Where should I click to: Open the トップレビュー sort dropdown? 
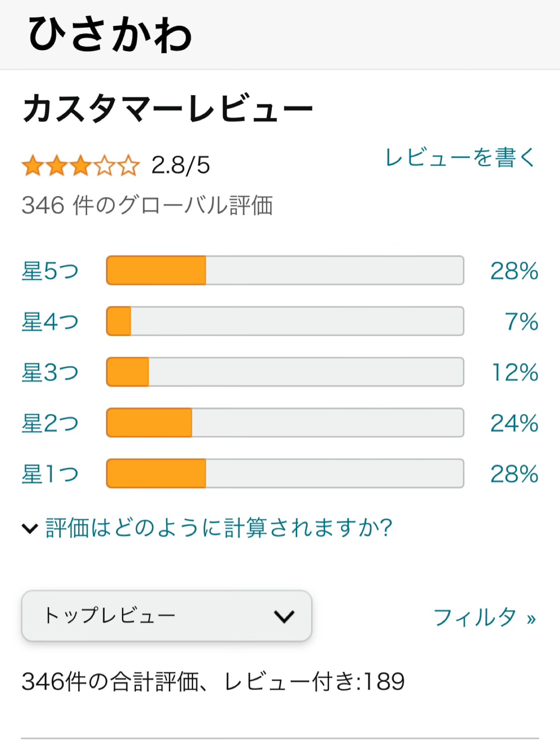tap(166, 616)
